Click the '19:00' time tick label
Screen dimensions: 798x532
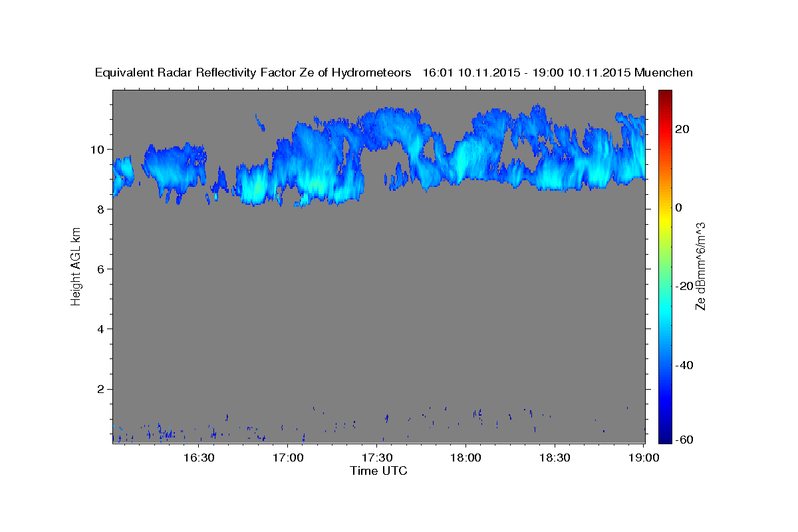pyautogui.click(x=644, y=458)
